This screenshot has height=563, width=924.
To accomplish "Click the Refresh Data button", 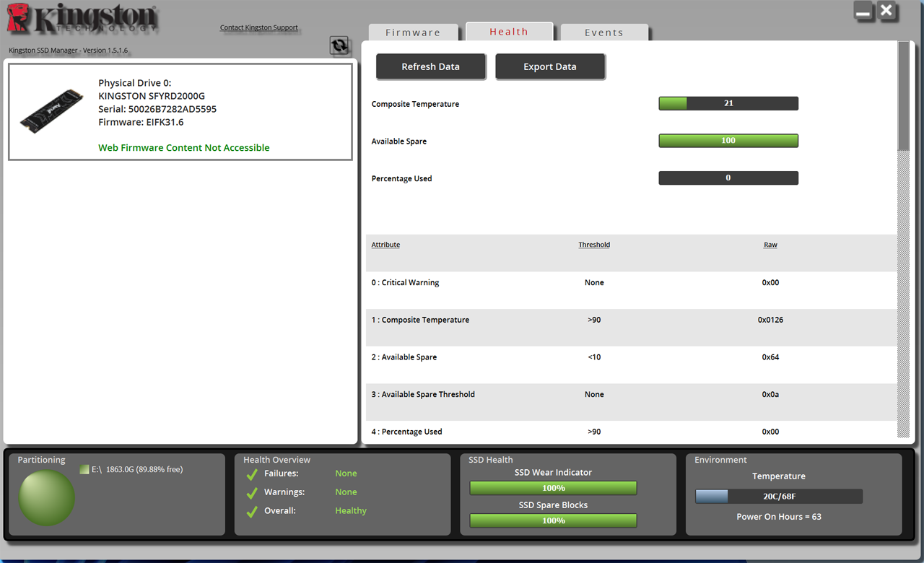I will 431,66.
